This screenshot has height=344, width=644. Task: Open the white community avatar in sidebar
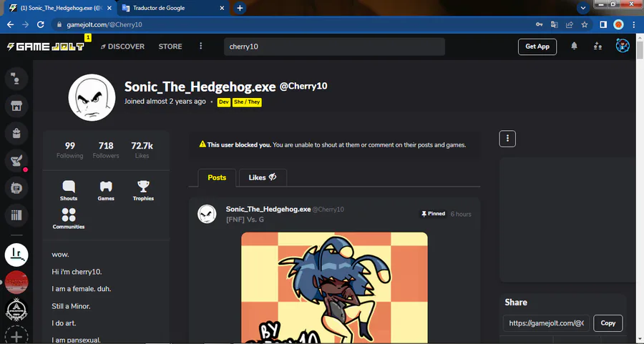point(16,255)
